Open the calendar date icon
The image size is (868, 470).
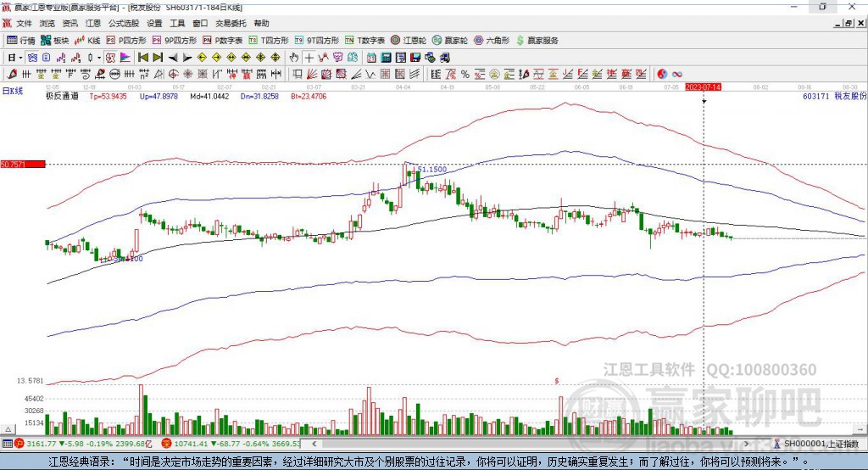tap(371, 58)
